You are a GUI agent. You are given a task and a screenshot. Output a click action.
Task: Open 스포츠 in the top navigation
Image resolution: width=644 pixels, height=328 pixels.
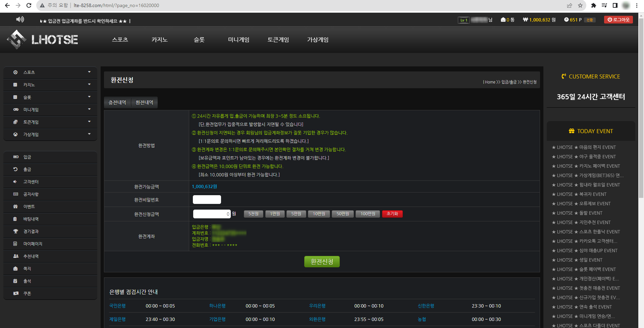(120, 40)
